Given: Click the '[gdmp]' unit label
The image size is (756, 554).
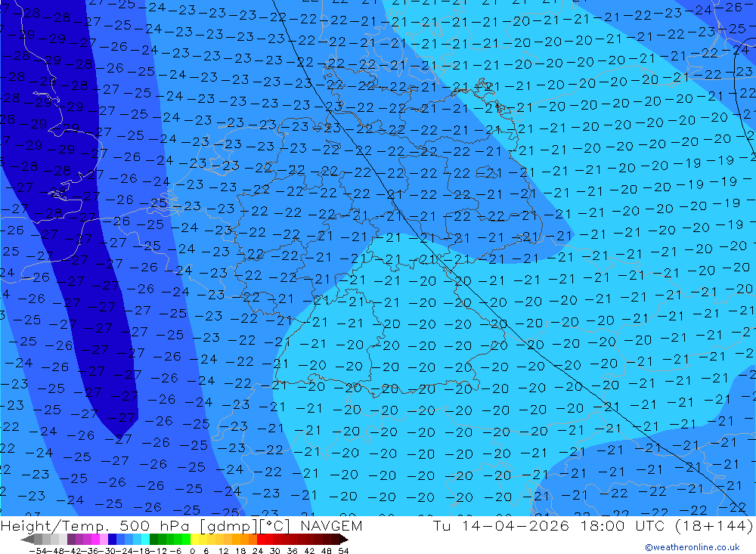Looking at the screenshot, I should click(230, 526).
